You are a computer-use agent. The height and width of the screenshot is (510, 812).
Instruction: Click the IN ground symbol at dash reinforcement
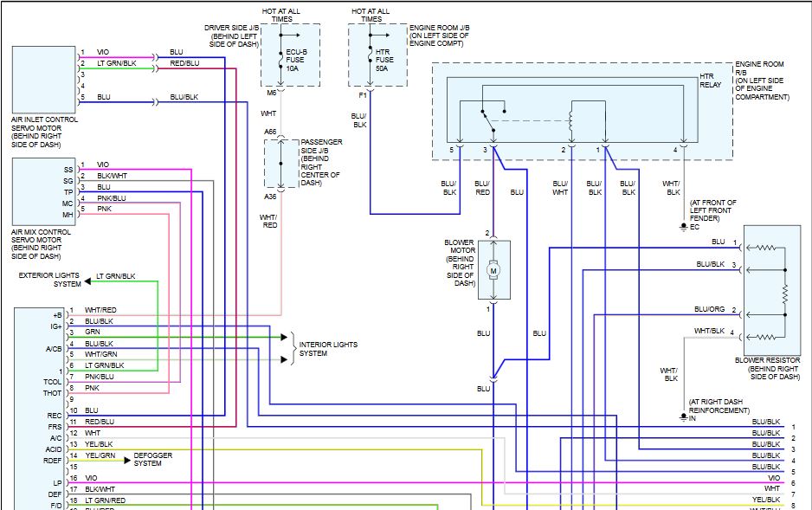pyautogui.click(x=684, y=416)
